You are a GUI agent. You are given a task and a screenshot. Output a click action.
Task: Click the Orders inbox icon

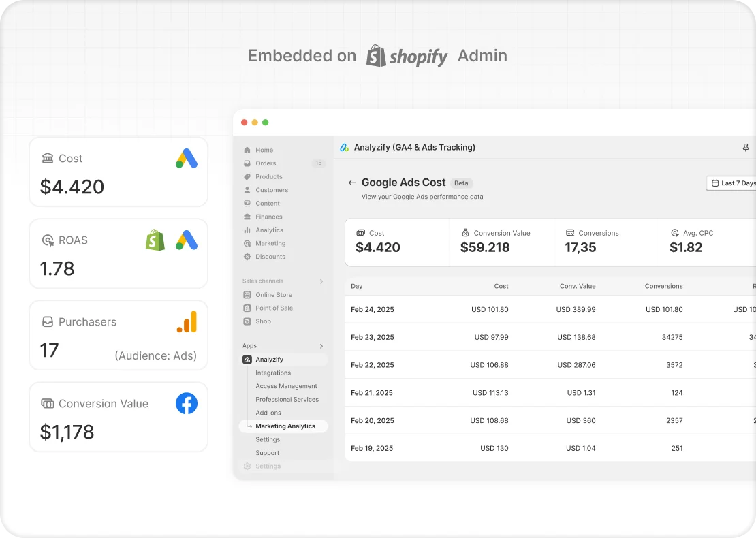click(x=247, y=163)
